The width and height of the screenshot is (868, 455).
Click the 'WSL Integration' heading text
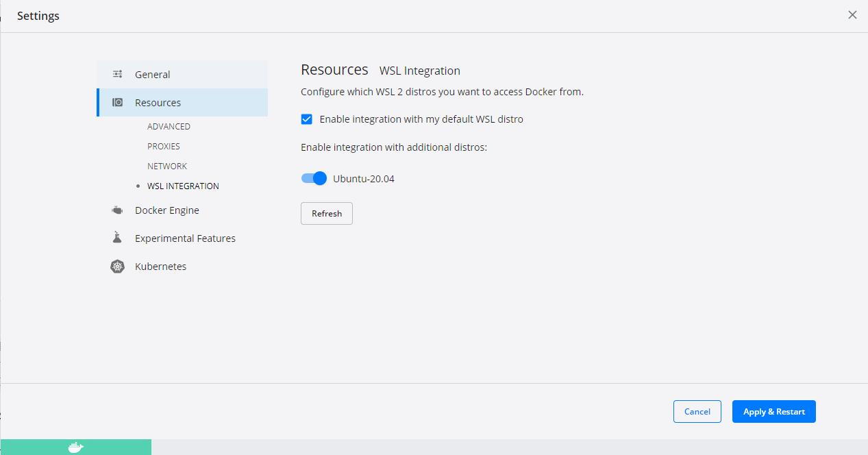tap(420, 71)
